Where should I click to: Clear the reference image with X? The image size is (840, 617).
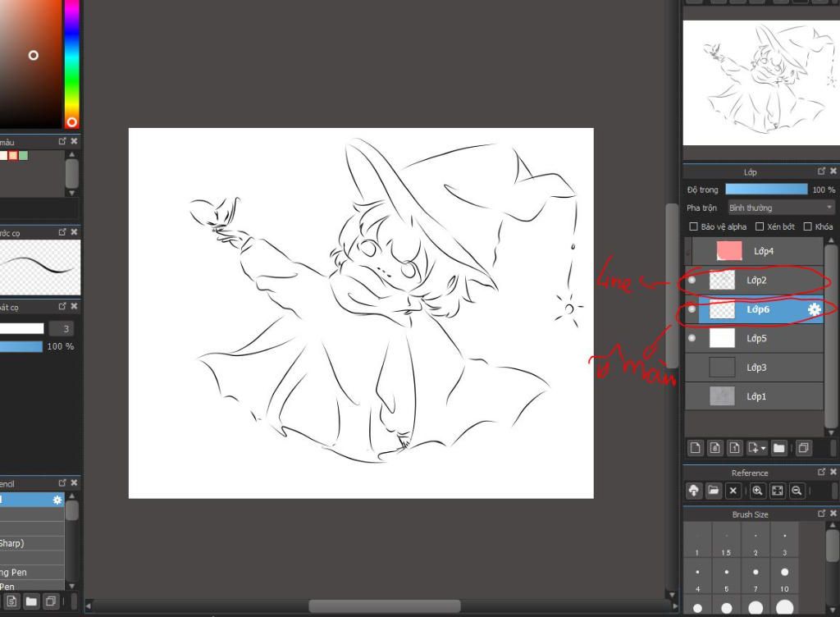[x=733, y=491]
